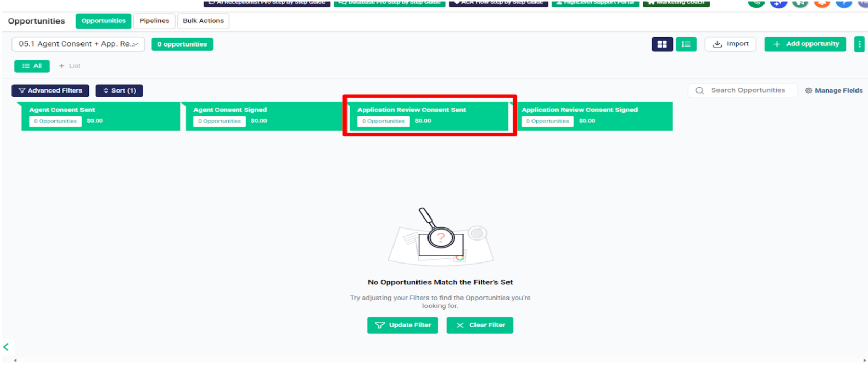The height and width of the screenshot is (366, 868).
Task: Focus the Search Opportunities field
Action: pyautogui.click(x=743, y=90)
